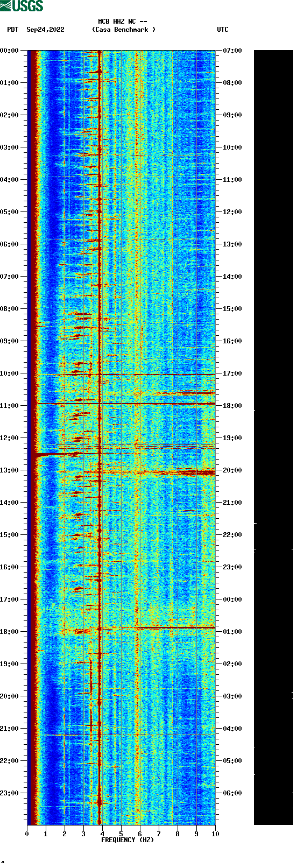297x868 pixels.
Task: Click the 02:00 label on UTC axis
Action: click(232, 664)
